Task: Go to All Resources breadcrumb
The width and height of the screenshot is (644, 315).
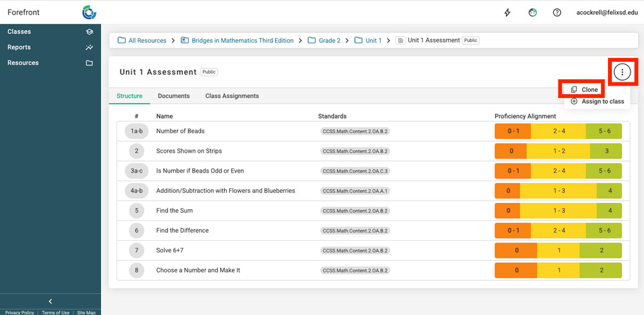Action: tap(147, 41)
